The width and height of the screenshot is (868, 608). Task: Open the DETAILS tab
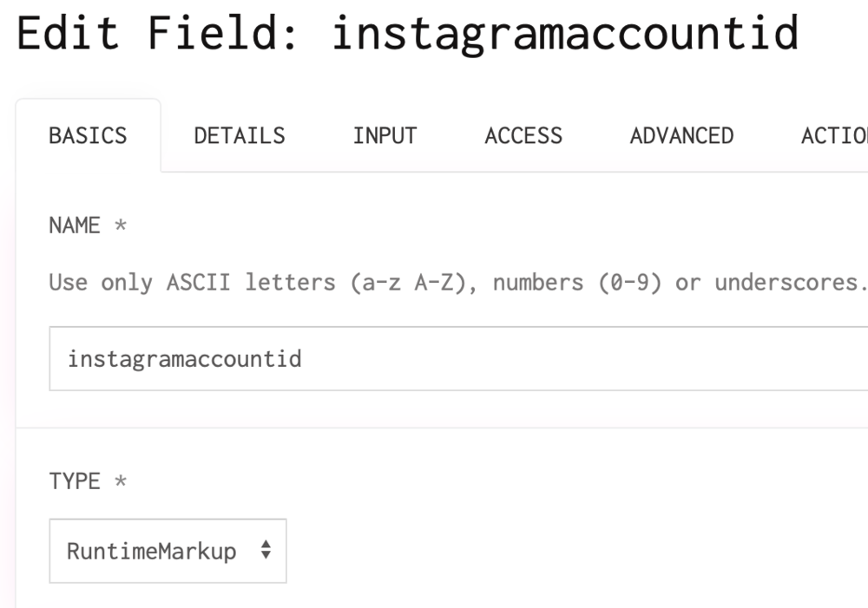(240, 136)
